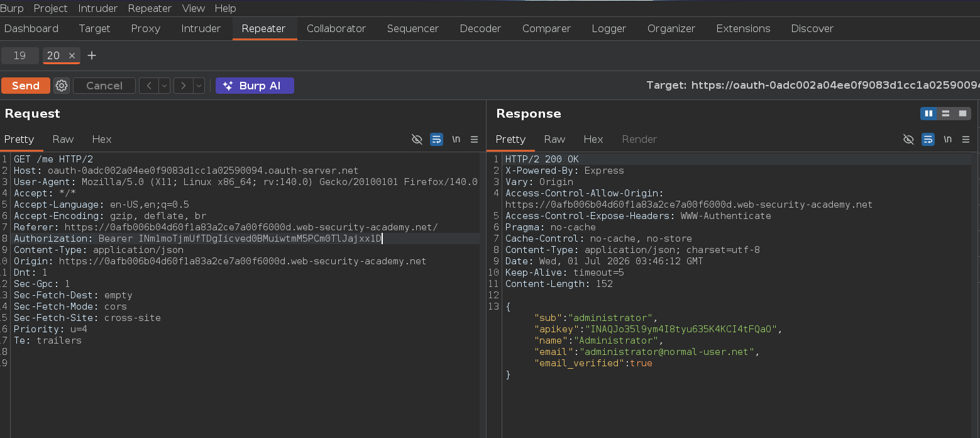
Task: Click the Cancel button
Action: (104, 86)
